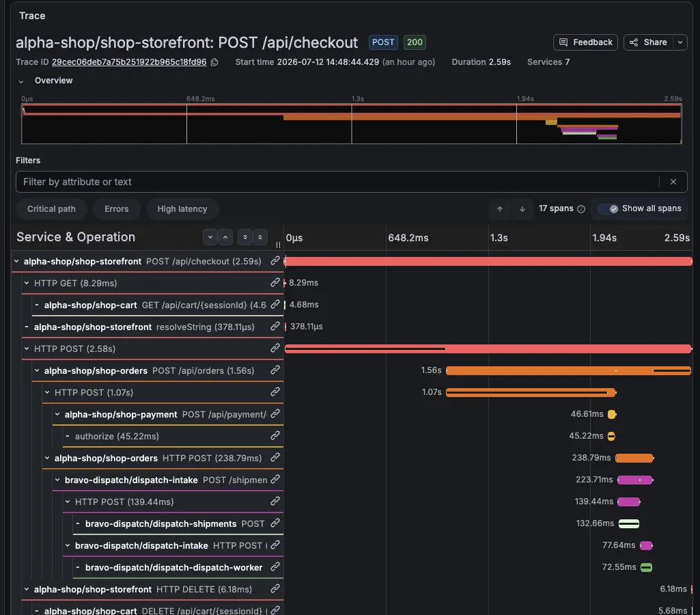This screenshot has width=700, height=615.
Task: Collapse one level of spans (single up chevron)
Action: coord(225,237)
